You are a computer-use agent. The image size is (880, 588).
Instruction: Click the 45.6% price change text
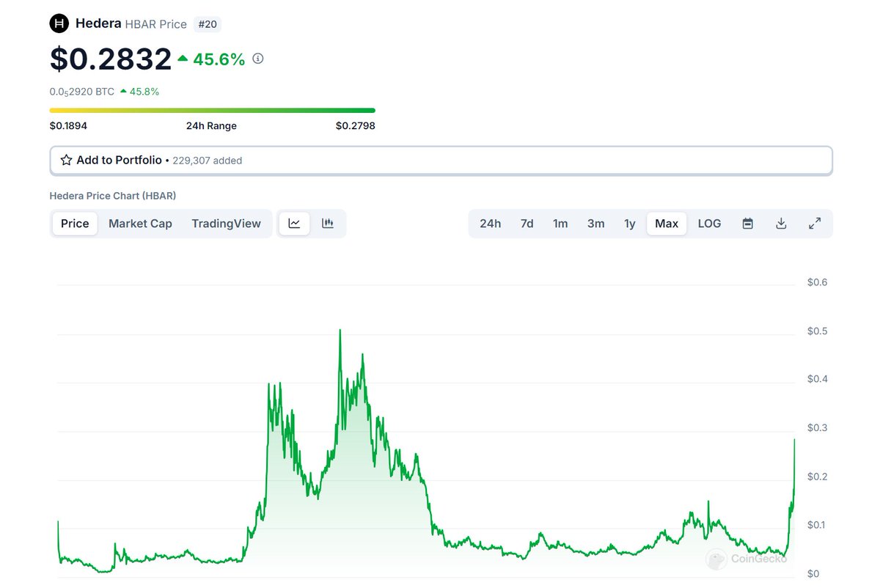coord(219,59)
